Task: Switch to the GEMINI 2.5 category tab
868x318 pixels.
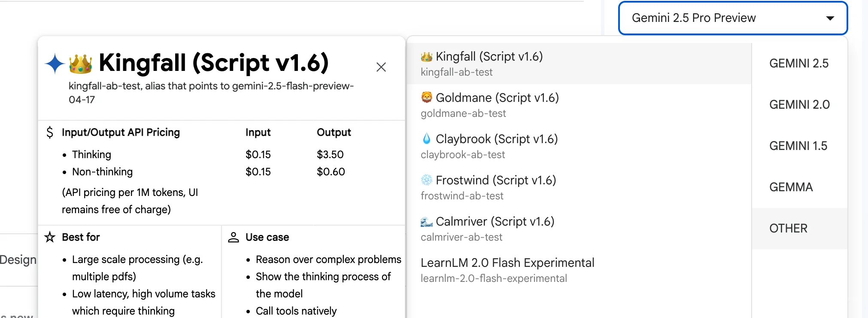Action: (798, 64)
